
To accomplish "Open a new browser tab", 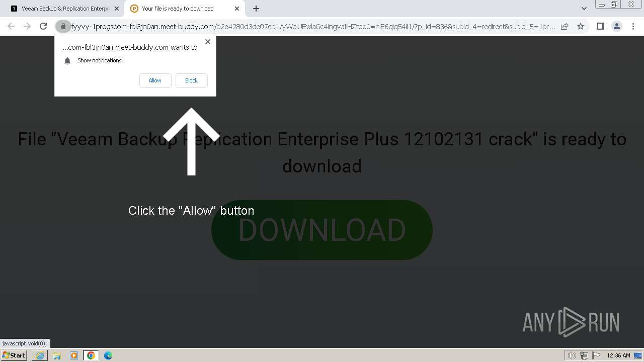I will tap(256, 9).
